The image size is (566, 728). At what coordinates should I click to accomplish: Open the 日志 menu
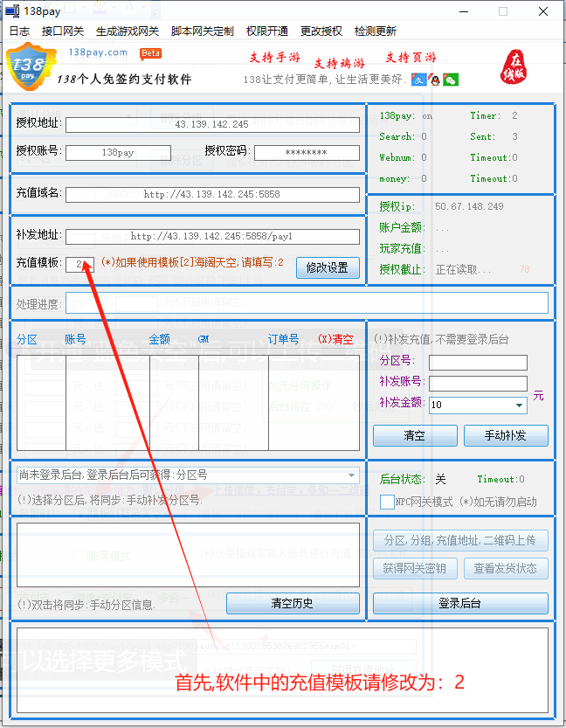pos(19,31)
